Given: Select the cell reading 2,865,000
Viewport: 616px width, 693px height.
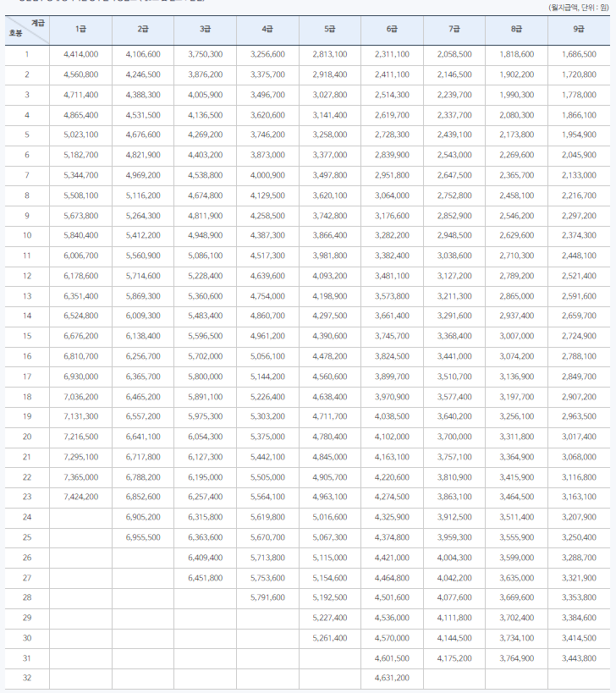Looking at the screenshot, I should coord(516,296).
